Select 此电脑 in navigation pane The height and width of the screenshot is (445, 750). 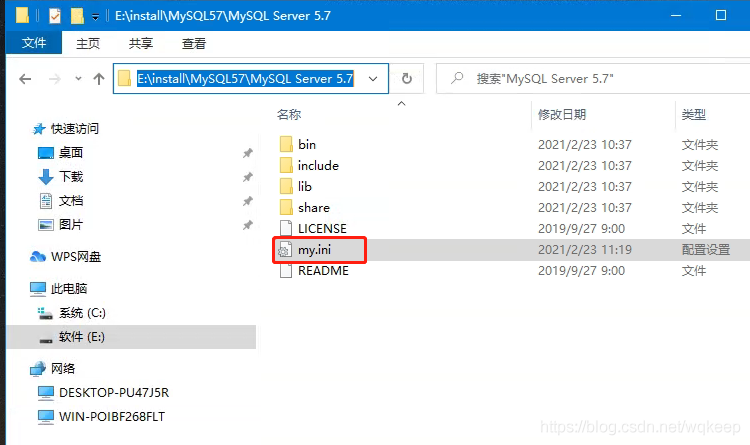point(69,289)
